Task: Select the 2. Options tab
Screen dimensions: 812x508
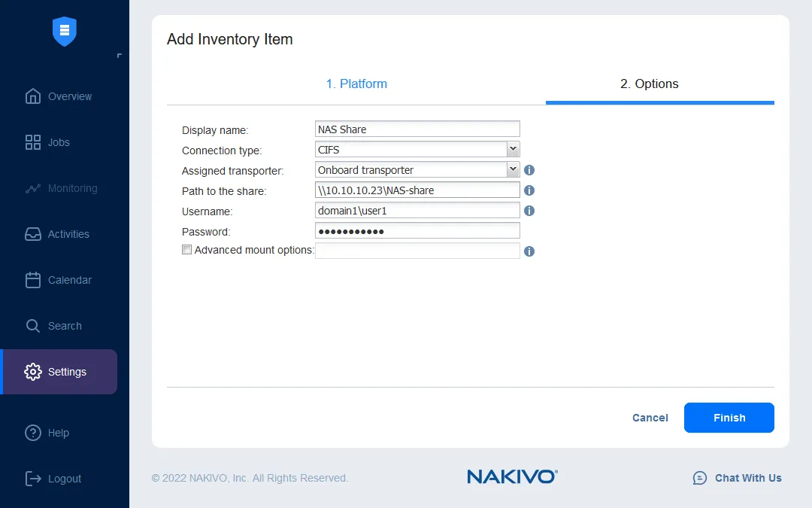Action: [649, 84]
